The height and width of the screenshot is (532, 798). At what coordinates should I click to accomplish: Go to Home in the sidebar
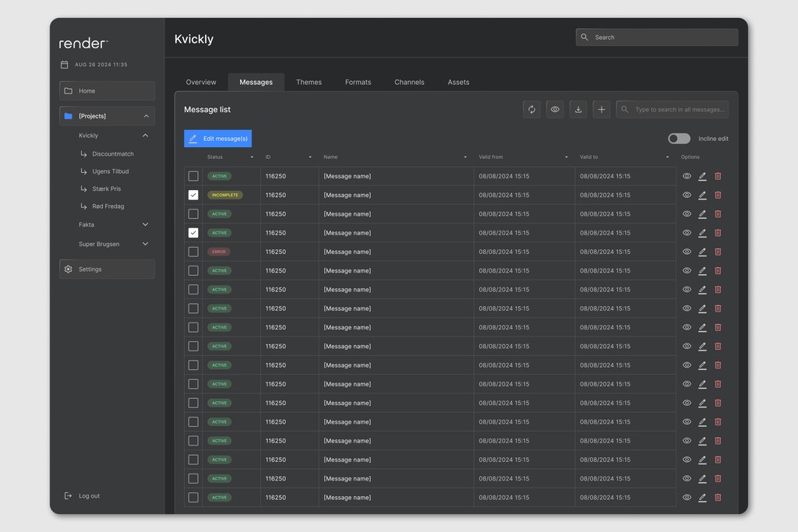(x=107, y=91)
